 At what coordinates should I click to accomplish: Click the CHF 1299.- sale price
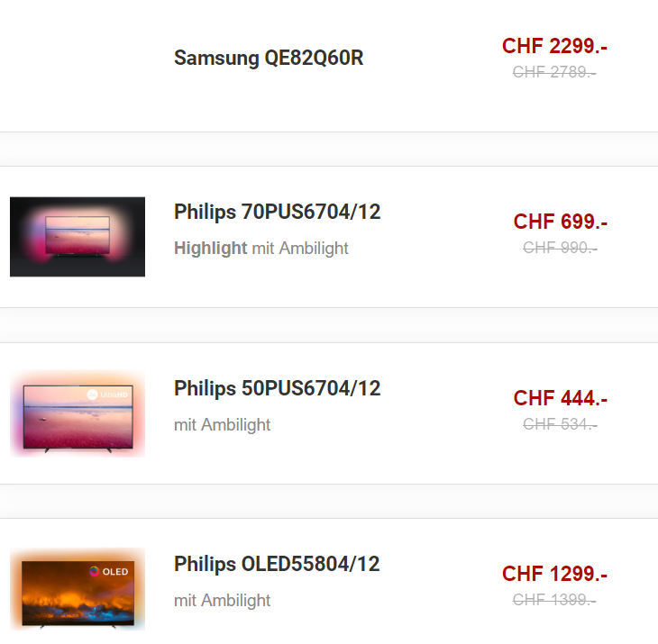point(554,574)
